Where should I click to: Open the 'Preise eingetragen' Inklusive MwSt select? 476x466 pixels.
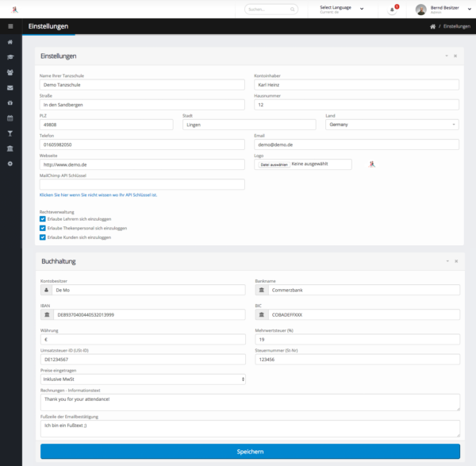(x=143, y=379)
